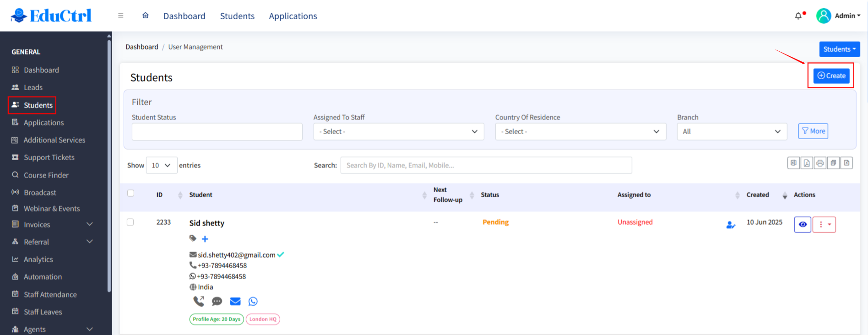This screenshot has width=868, height=335.
Task: Send WhatsApp message via blue WhatsApp icon
Action: (253, 301)
